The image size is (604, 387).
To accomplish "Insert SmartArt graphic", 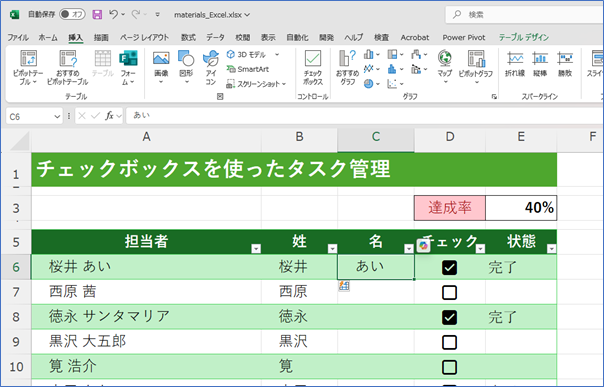I will (248, 69).
